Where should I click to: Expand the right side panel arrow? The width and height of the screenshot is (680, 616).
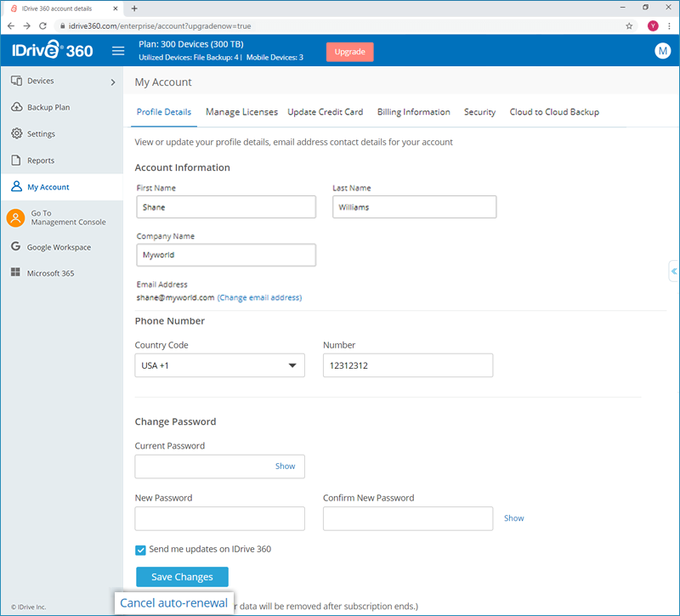(x=674, y=271)
